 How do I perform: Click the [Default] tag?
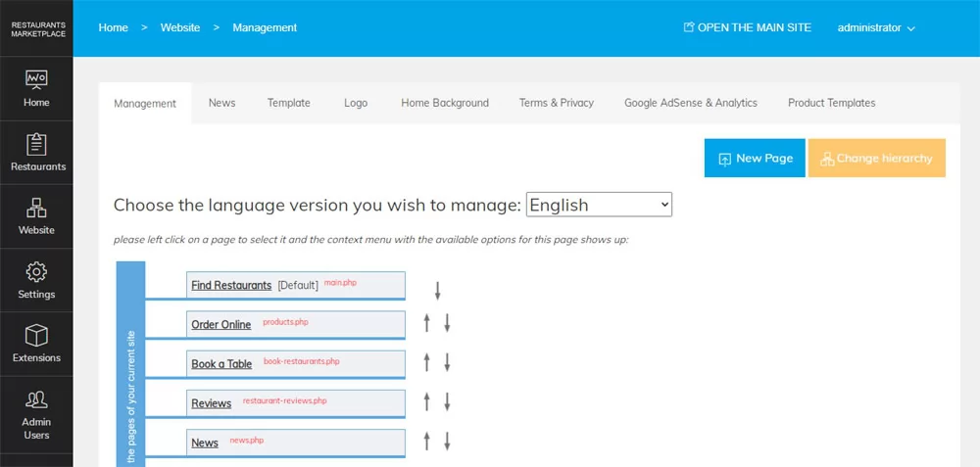298,285
